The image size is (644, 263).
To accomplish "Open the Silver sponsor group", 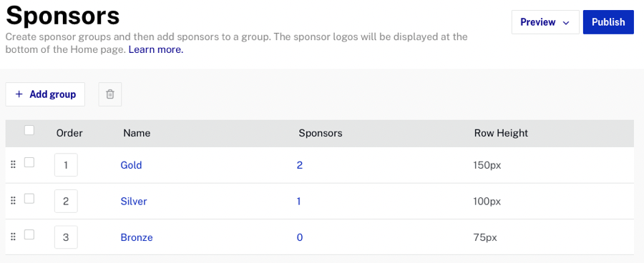I will click(x=134, y=201).
